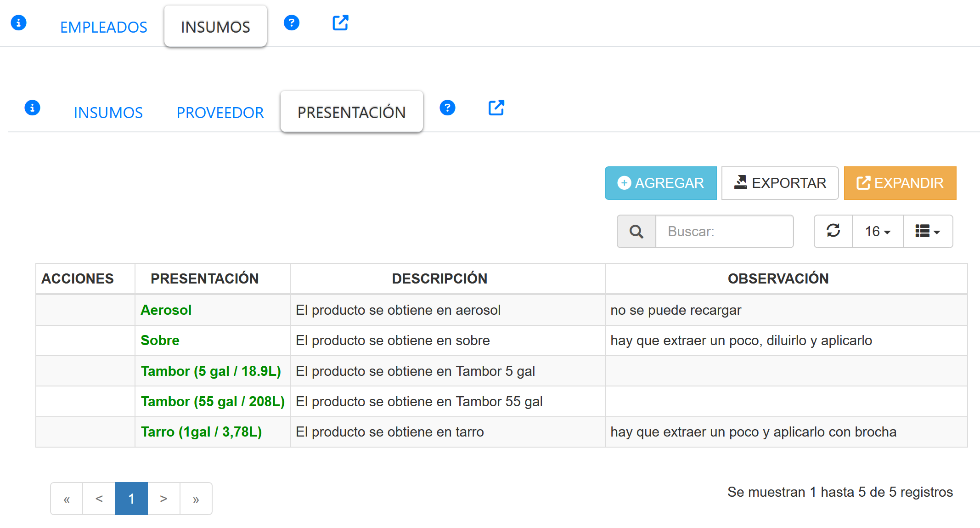
Task: Open the help icon beside INSUMOS top tab
Action: coord(291,23)
